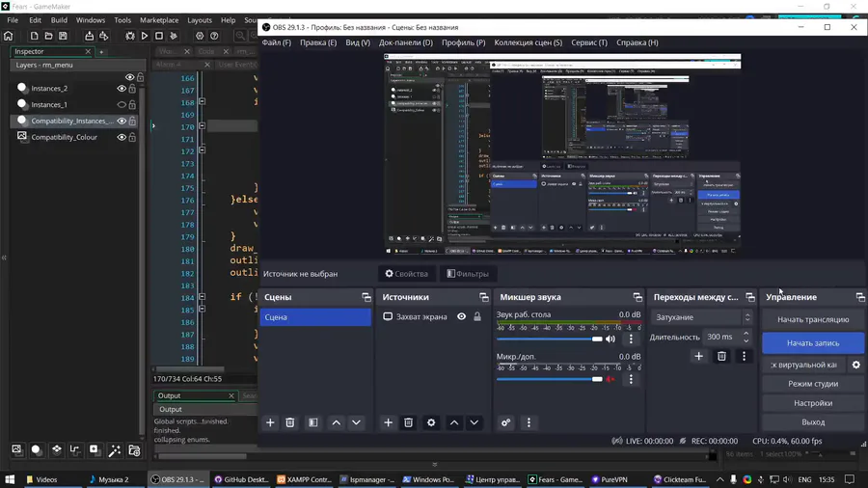Open Mic/Aux options three dots
The image size is (868, 488).
tap(631, 379)
